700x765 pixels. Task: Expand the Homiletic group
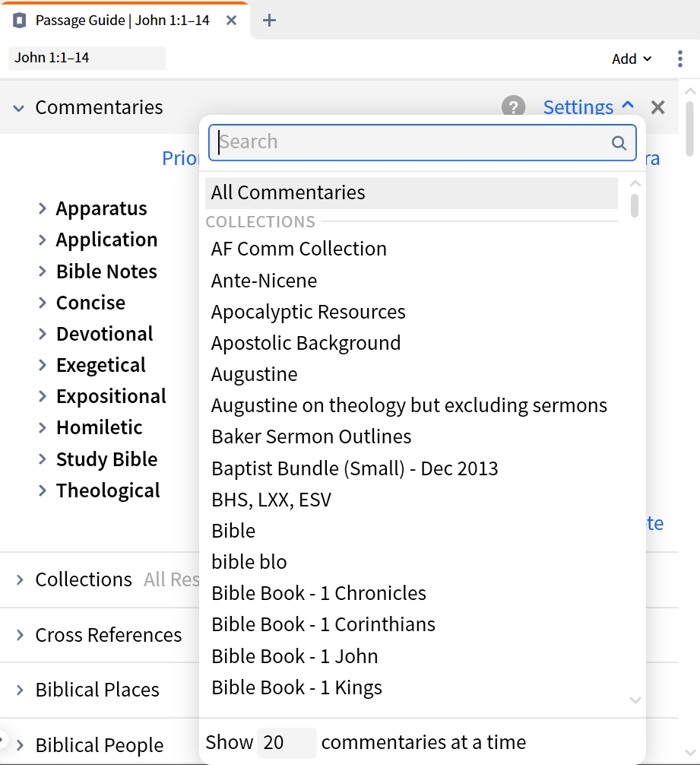pyautogui.click(x=43, y=428)
